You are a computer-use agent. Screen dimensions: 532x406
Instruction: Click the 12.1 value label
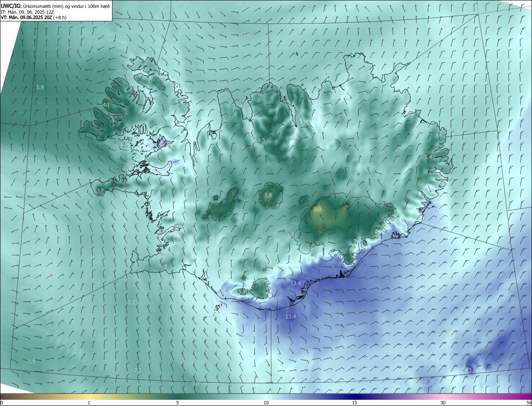coord(426,380)
